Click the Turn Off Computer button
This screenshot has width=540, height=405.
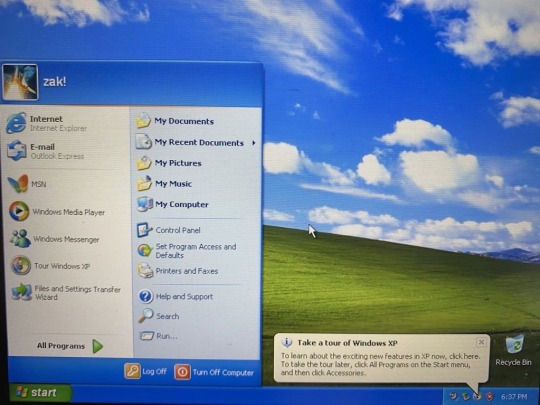click(214, 372)
